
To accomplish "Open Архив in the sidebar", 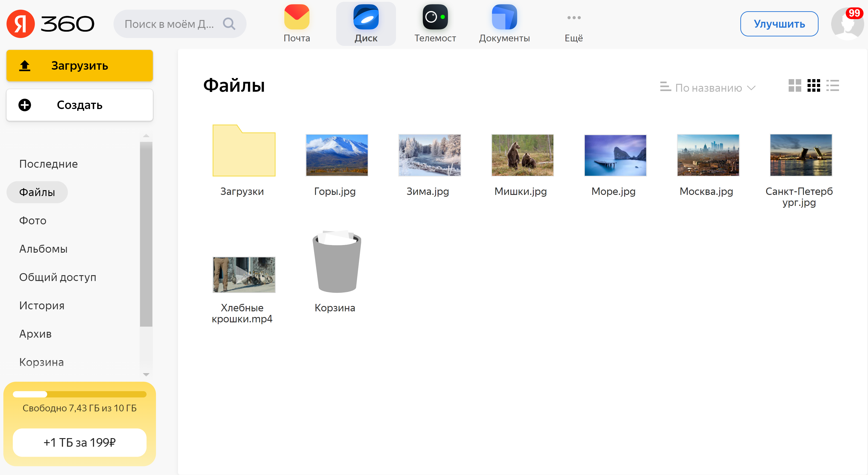I will 35,334.
